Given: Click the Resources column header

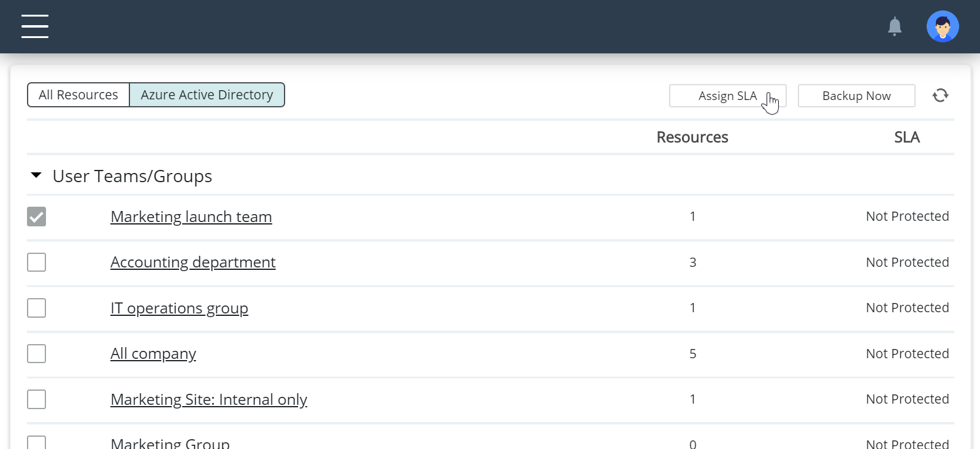Looking at the screenshot, I should (692, 137).
